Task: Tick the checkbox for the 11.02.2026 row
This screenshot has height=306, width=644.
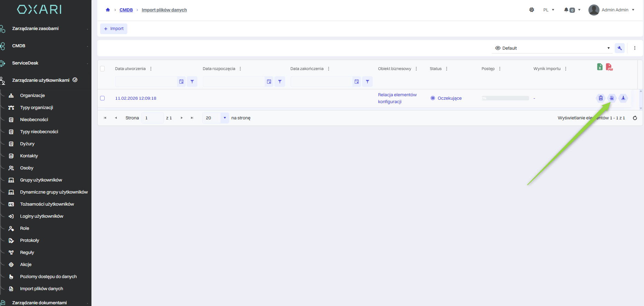Action: pos(102,98)
